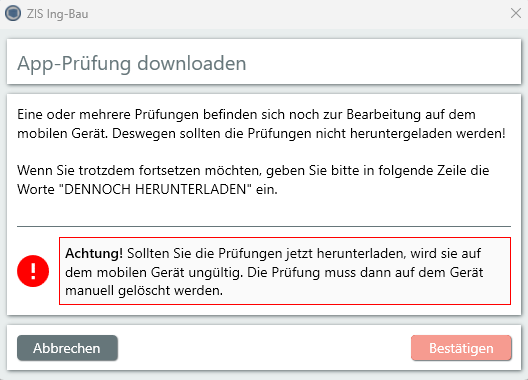
Task: Click the 'Eine oder mehrere Prüfungen' paragraph
Action: point(261,124)
